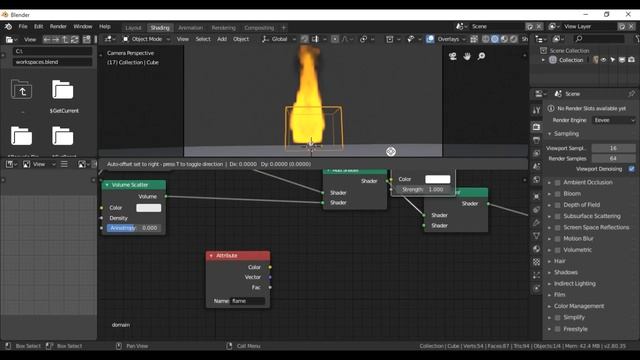Open the Material properties tab icon
640x360 pixels.
536,249
